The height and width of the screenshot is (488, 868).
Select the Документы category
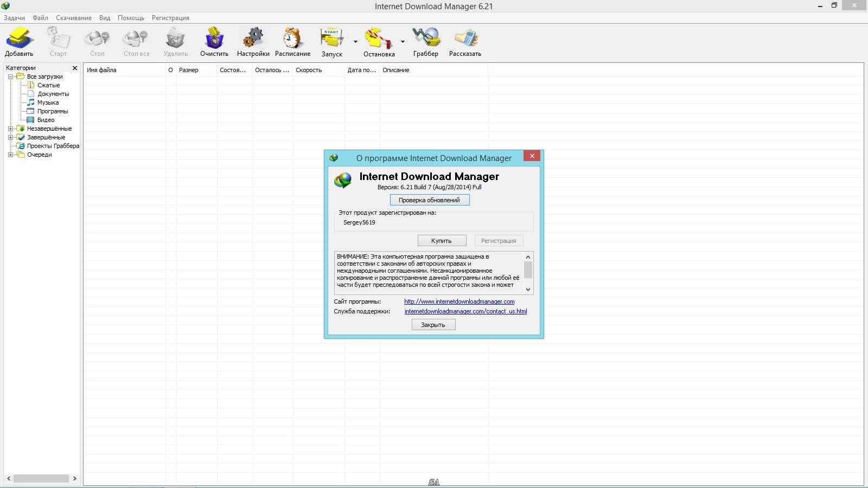click(53, 94)
